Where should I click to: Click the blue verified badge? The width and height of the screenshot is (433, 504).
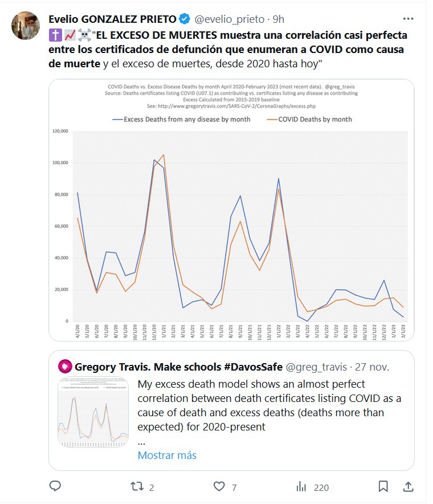[x=185, y=19]
